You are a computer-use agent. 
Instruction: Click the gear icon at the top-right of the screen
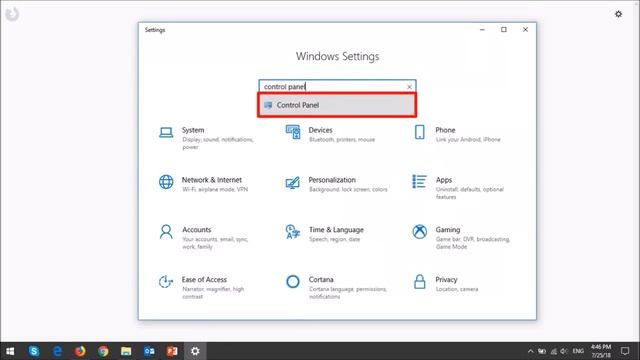[618, 14]
